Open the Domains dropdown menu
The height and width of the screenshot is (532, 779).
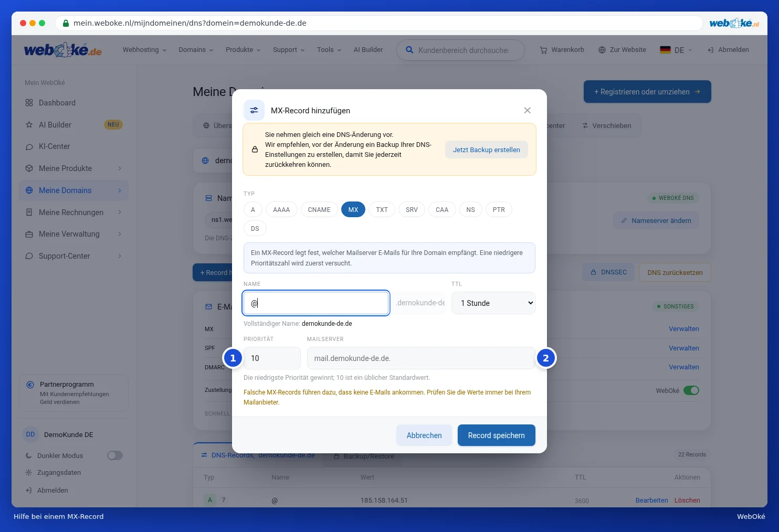(x=196, y=50)
